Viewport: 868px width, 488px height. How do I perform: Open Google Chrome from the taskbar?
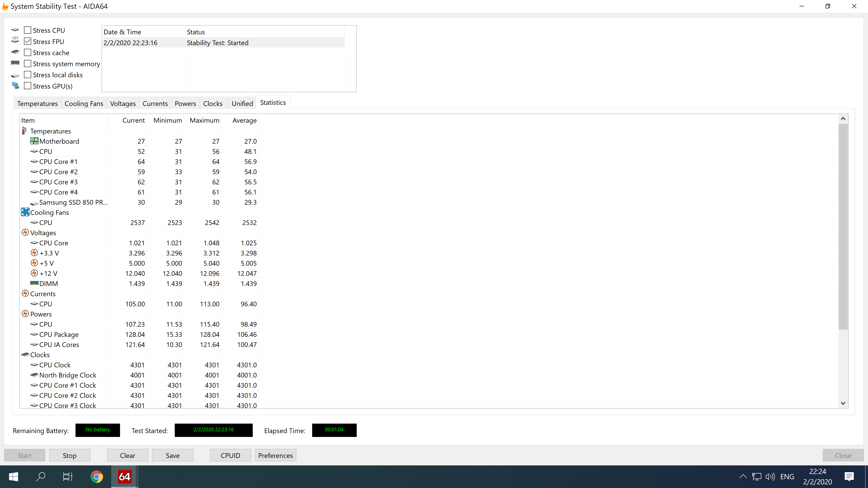point(97,476)
